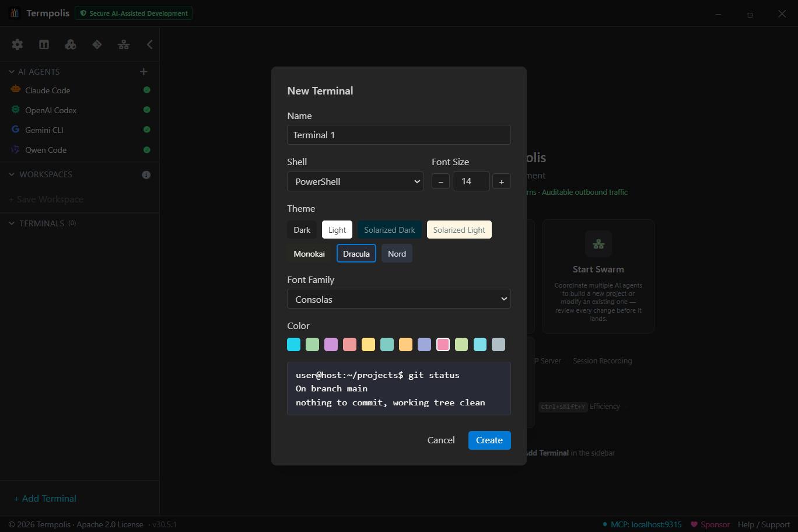Click the Sponsor heart icon
The height and width of the screenshot is (532, 798).
(694, 524)
